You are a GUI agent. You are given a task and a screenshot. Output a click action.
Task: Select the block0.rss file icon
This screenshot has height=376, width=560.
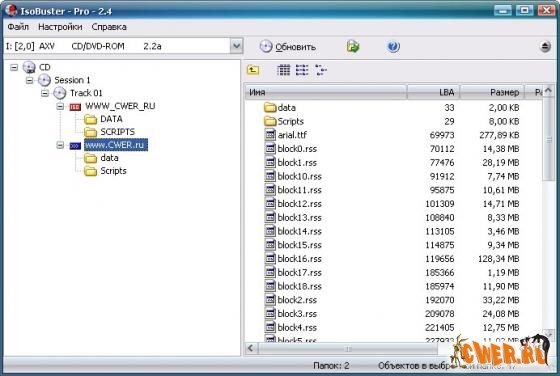[271, 149]
